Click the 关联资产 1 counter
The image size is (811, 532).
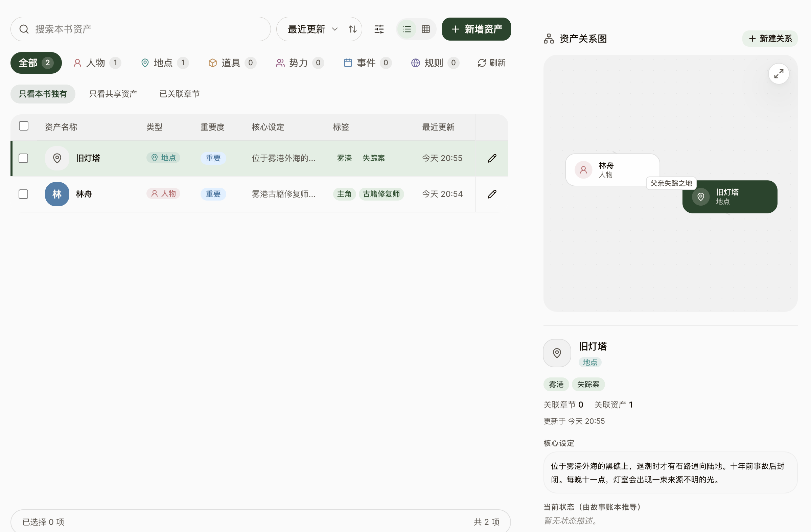[x=613, y=404]
